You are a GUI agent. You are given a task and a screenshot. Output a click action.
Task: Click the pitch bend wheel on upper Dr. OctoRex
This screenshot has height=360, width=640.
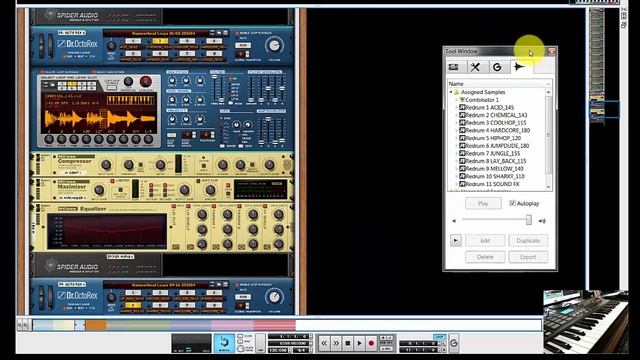coord(41,45)
